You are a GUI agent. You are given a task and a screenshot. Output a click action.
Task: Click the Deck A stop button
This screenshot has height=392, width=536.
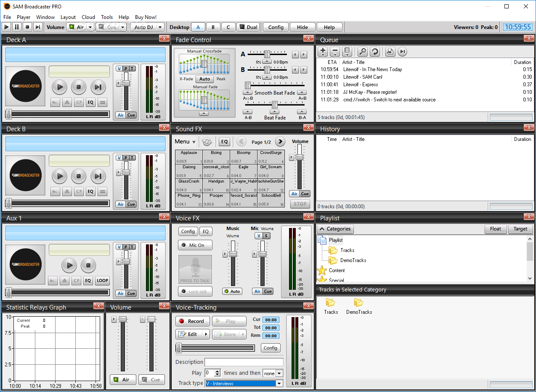(79, 87)
